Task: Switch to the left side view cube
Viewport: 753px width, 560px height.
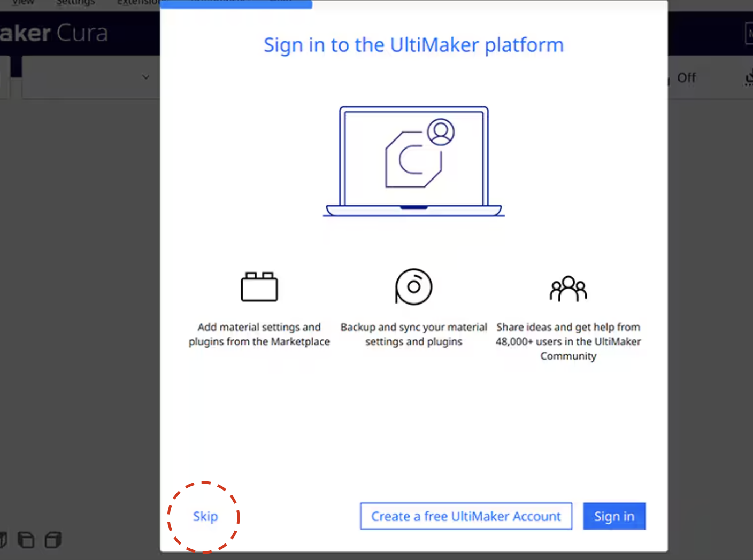Action: 26,540
